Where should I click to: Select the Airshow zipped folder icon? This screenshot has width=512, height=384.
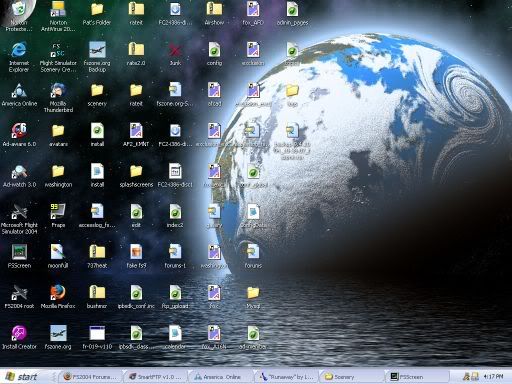coord(214,9)
